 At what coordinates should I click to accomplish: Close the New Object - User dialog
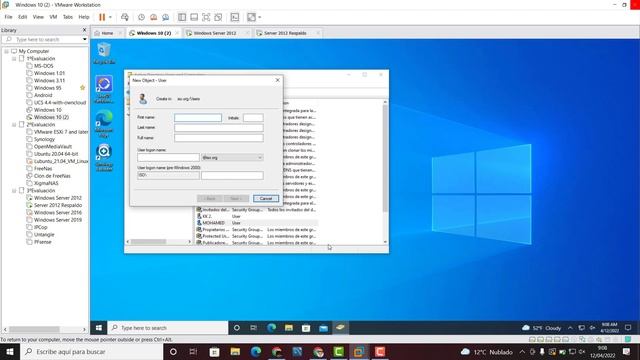click(x=278, y=80)
